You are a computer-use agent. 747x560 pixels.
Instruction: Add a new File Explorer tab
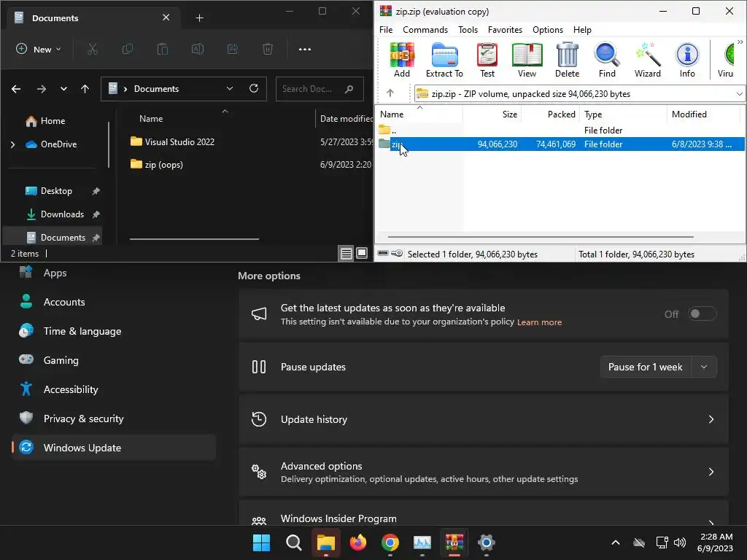[x=199, y=18]
